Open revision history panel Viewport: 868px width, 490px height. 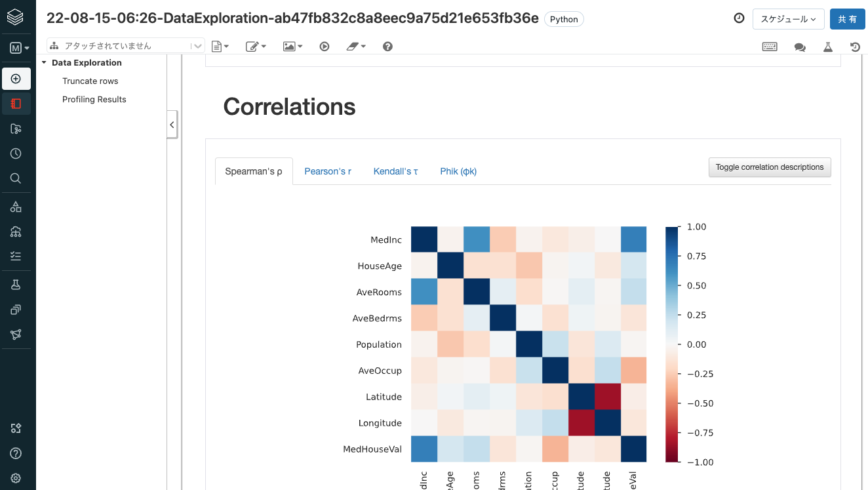coord(855,47)
